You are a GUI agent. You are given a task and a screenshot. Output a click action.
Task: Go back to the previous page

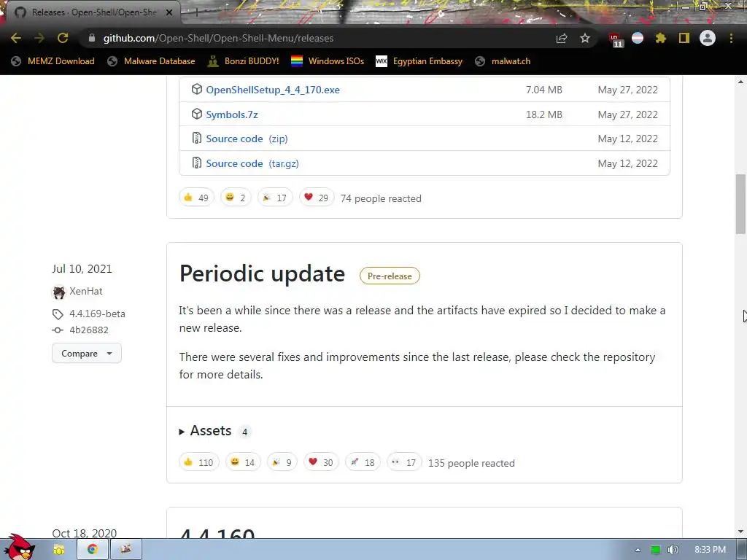pyautogui.click(x=16, y=38)
